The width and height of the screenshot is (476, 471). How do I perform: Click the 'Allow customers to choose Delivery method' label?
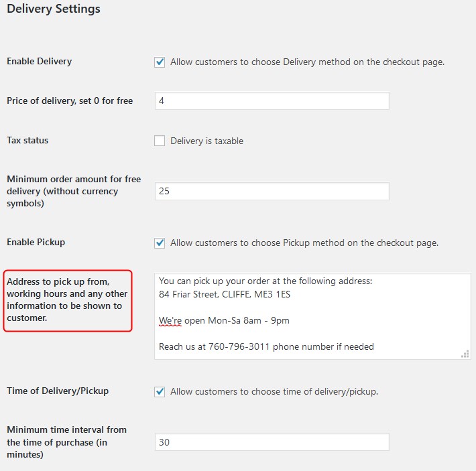click(x=307, y=62)
